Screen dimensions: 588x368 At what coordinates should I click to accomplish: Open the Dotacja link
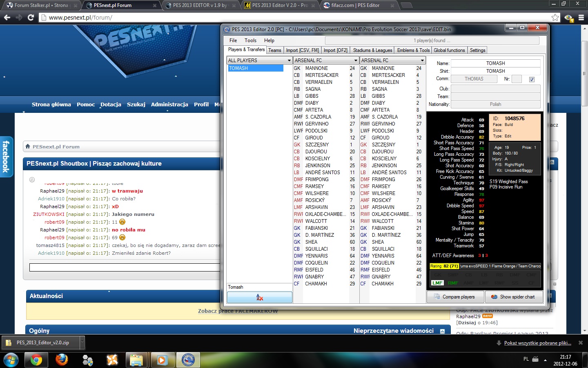click(111, 104)
